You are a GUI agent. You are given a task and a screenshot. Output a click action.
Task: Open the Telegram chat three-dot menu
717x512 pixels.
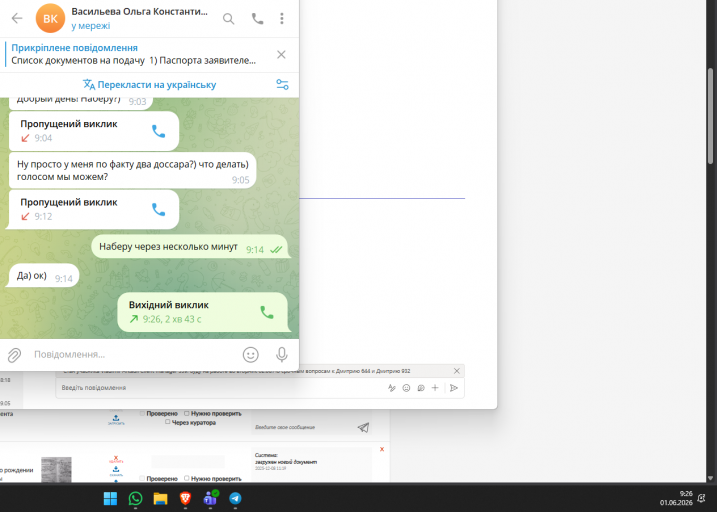282,18
